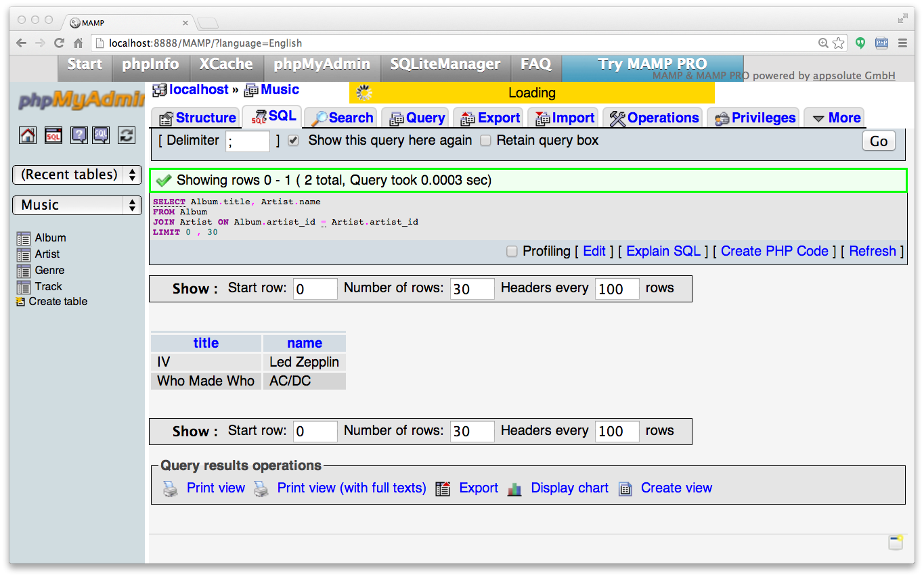Click the Explain SQL link
The height and width of the screenshot is (577, 924).
pos(663,252)
